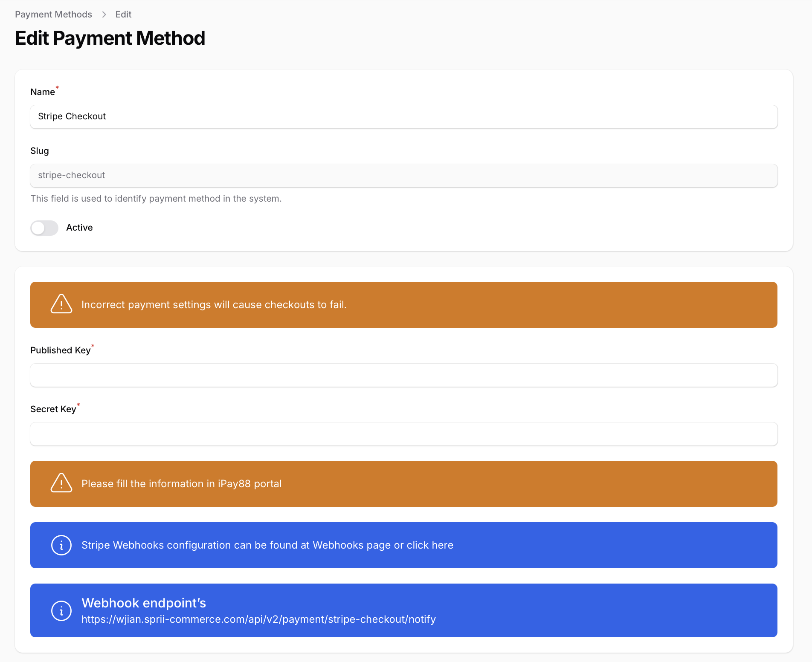Screen dimensions: 812x662
Task: Focus the Secret Key input
Action: (404, 434)
